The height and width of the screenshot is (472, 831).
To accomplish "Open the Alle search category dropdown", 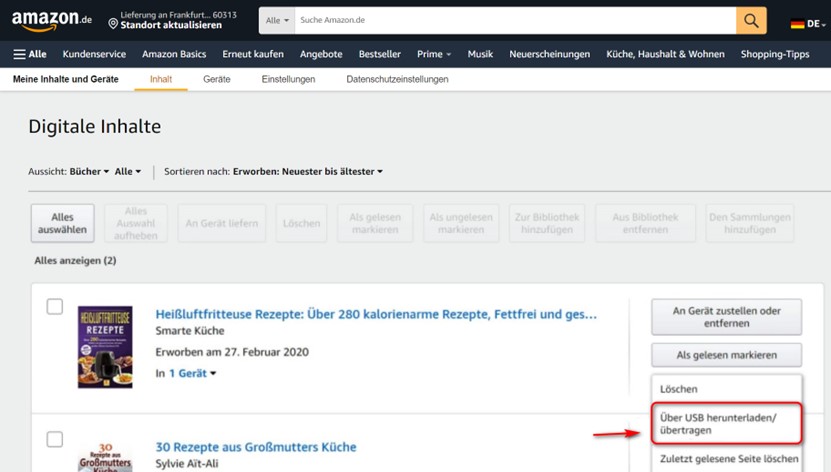I will [x=277, y=21].
